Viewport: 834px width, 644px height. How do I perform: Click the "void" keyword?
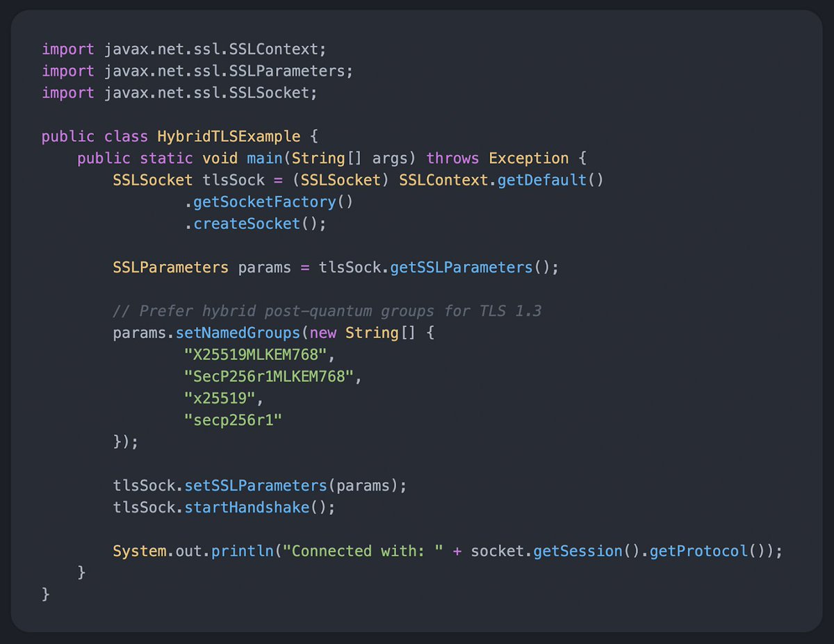pyautogui.click(x=220, y=158)
